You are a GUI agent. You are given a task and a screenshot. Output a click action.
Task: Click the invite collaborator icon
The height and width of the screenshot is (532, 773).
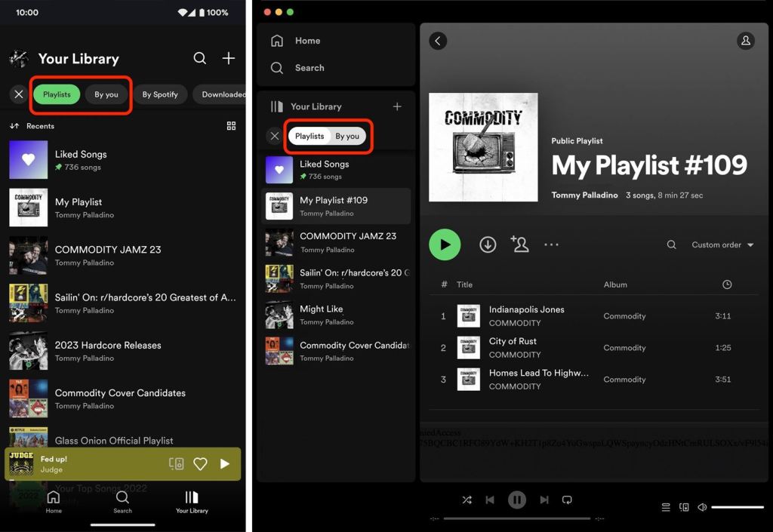click(x=519, y=244)
